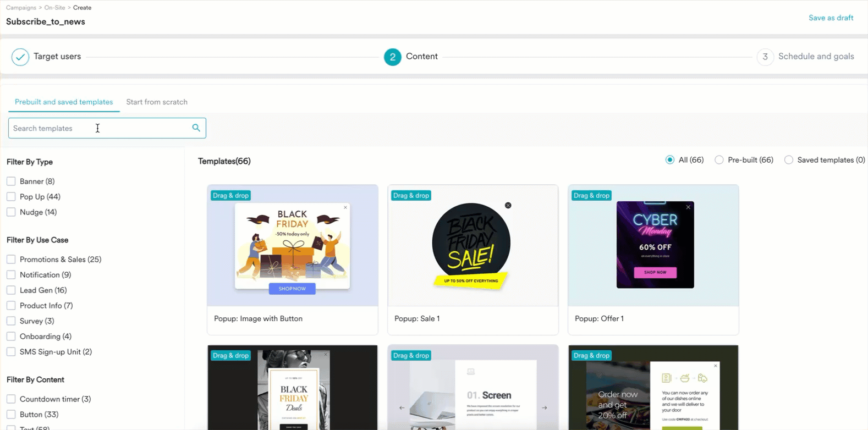Check the Nudge (14) filter
The image size is (868, 430).
(x=11, y=212)
